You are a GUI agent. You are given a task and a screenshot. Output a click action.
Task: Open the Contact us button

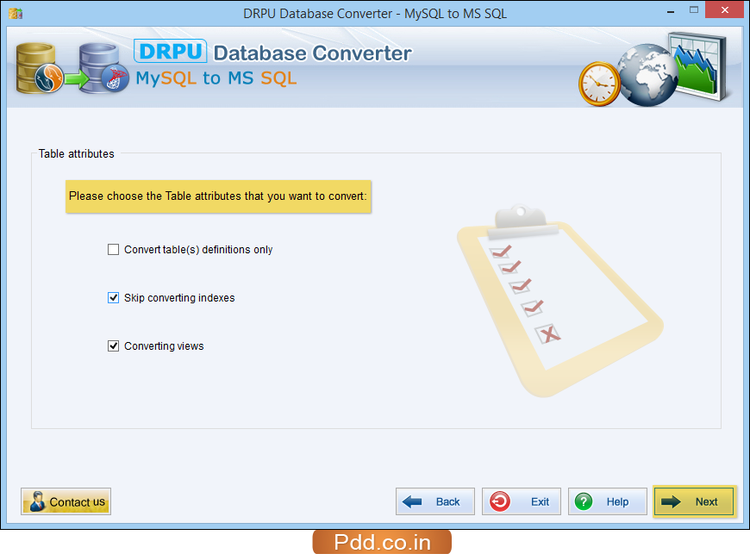pyautogui.click(x=66, y=501)
